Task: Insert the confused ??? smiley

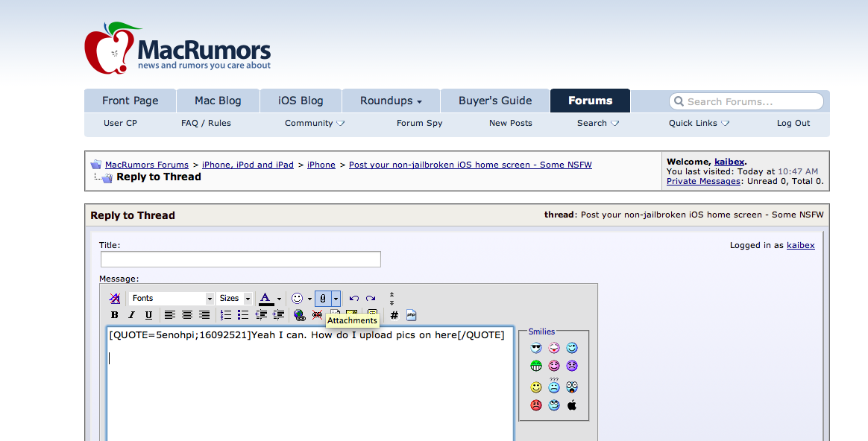Action: tap(554, 386)
